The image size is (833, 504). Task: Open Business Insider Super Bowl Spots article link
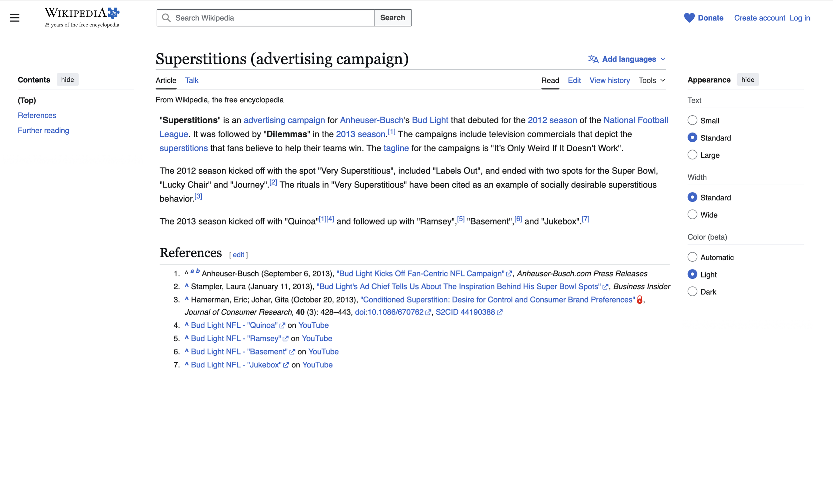pyautogui.click(x=459, y=287)
